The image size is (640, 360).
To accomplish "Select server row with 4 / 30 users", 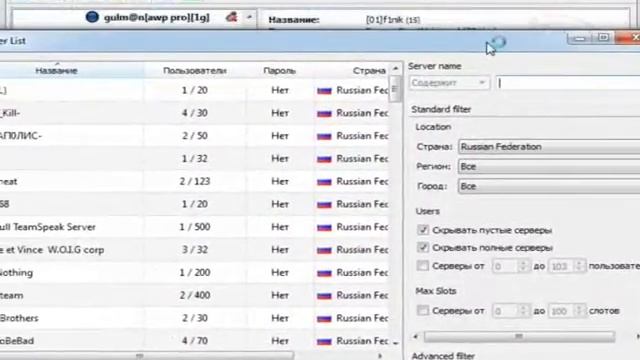I will (195, 113).
